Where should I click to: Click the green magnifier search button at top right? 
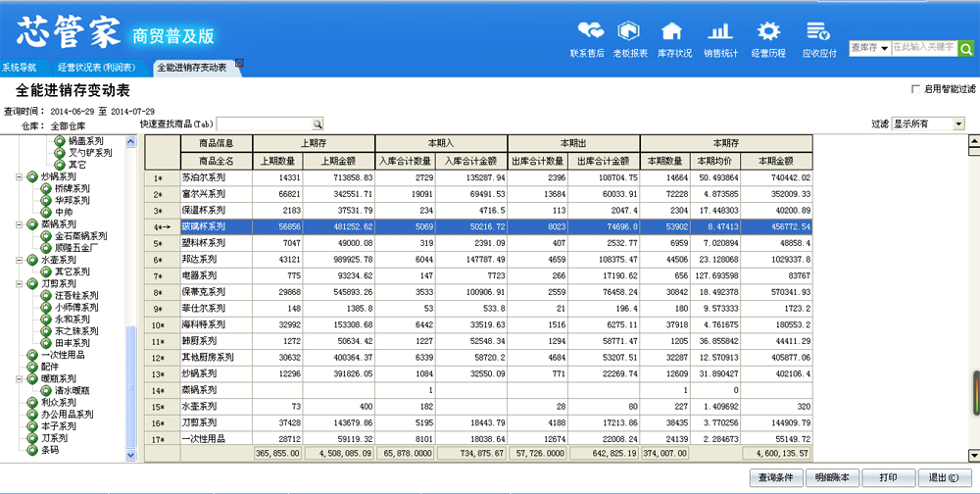tap(966, 49)
